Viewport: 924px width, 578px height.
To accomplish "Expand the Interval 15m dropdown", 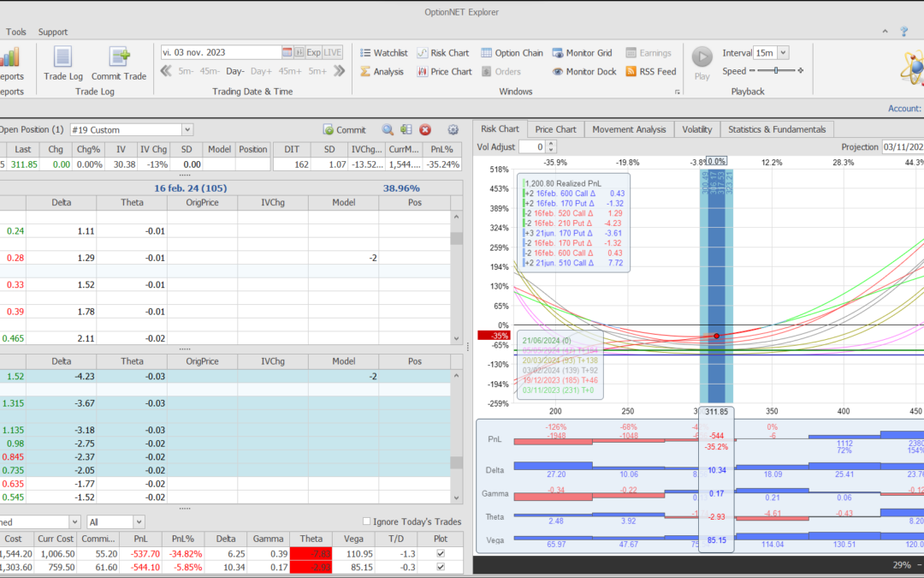I will [784, 53].
